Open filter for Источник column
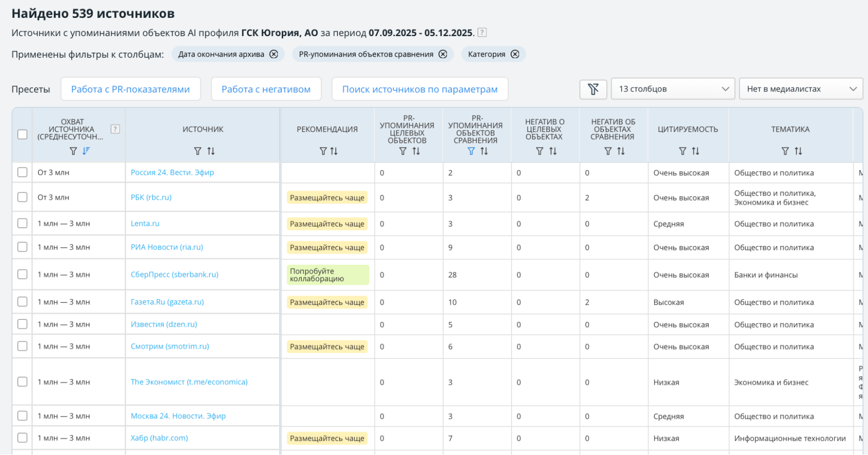This screenshot has width=868, height=455. (198, 151)
